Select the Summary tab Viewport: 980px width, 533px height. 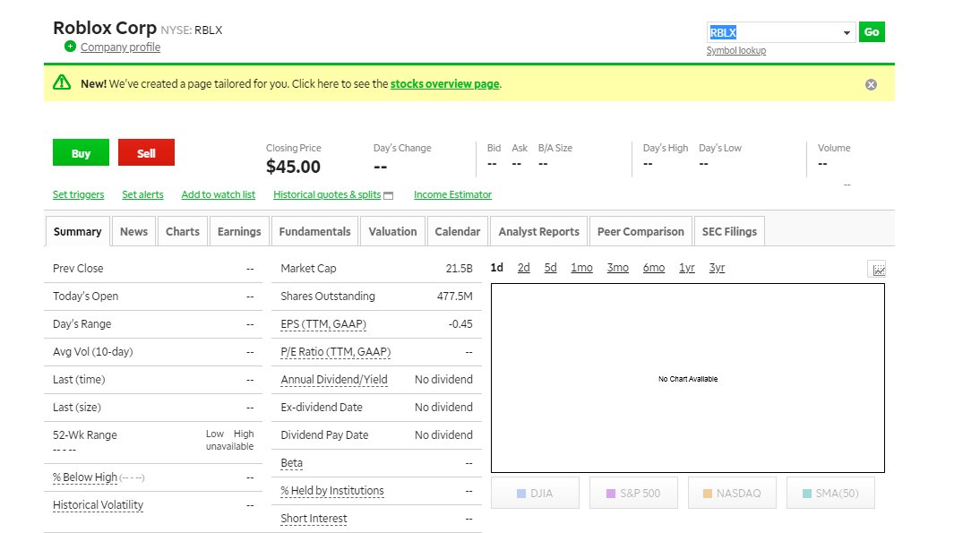(x=78, y=231)
